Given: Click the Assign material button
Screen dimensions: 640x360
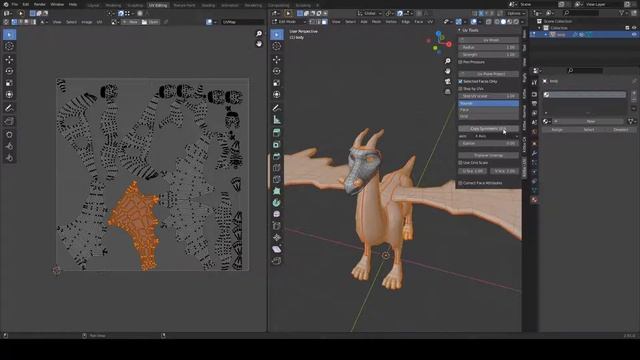Looking at the screenshot, I should click(557, 130).
